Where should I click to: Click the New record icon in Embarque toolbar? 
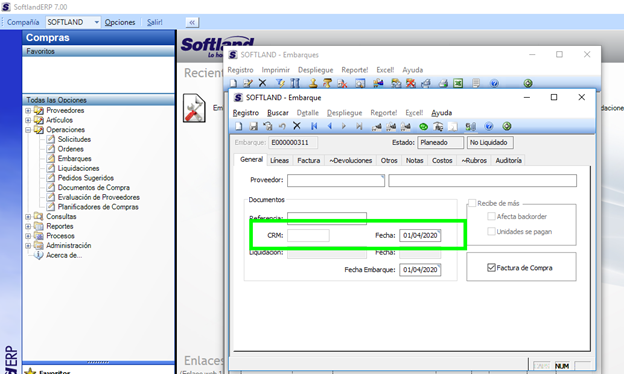238,127
